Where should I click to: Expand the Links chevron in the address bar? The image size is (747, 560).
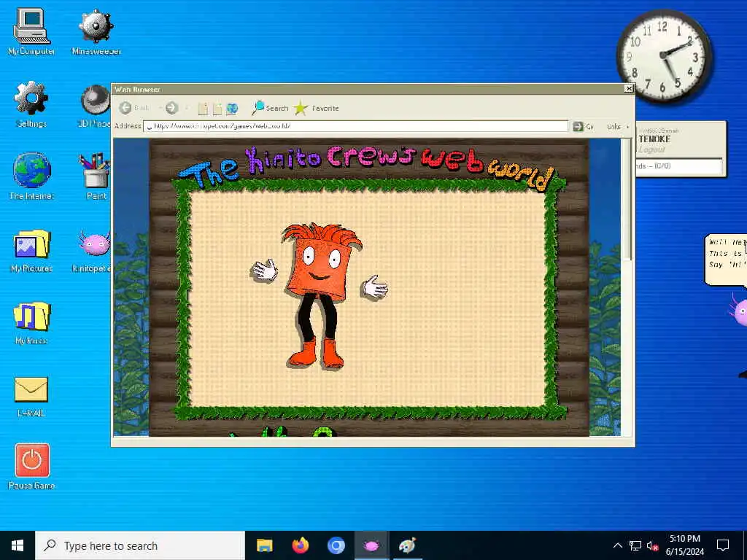(x=628, y=127)
